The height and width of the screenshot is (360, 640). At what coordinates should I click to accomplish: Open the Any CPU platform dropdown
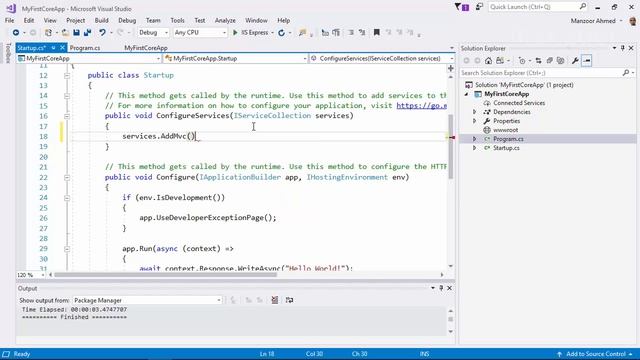[200, 33]
